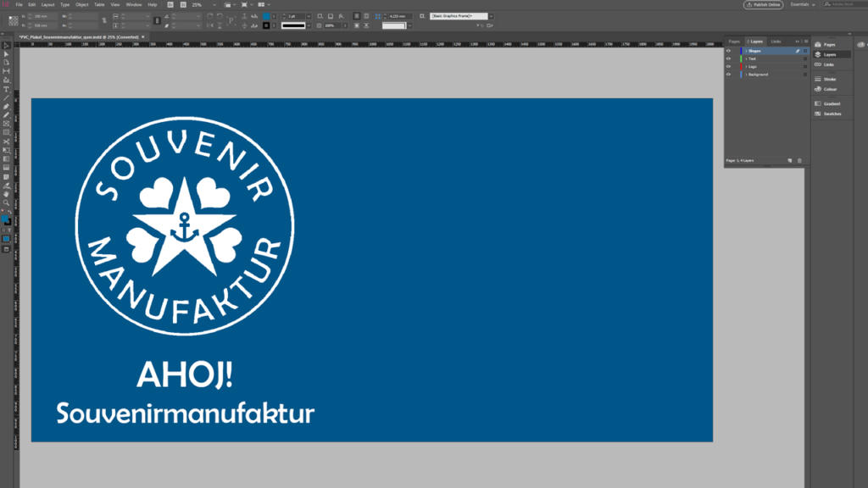This screenshot has width=868, height=488.
Task: Open the Essentials workspace dropdown
Action: click(x=802, y=4)
